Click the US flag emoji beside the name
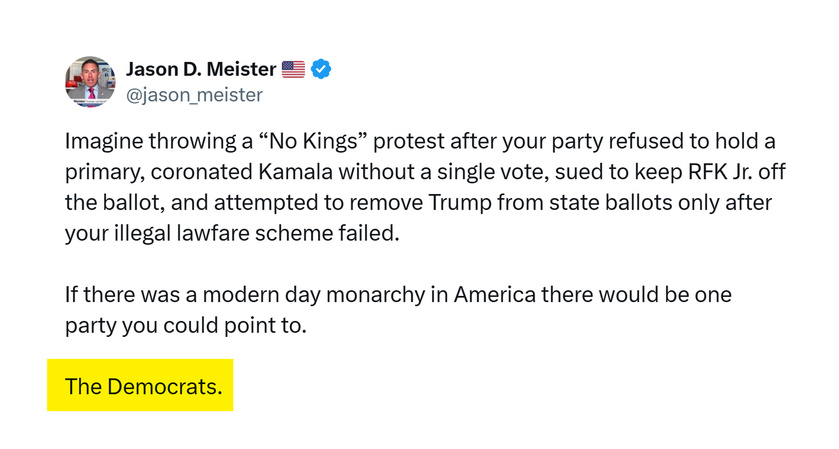839x449 pixels. [x=293, y=69]
